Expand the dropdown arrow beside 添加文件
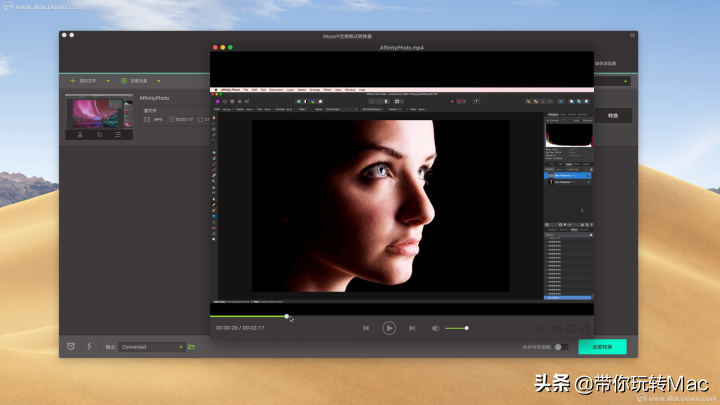720x405 pixels. tap(108, 81)
